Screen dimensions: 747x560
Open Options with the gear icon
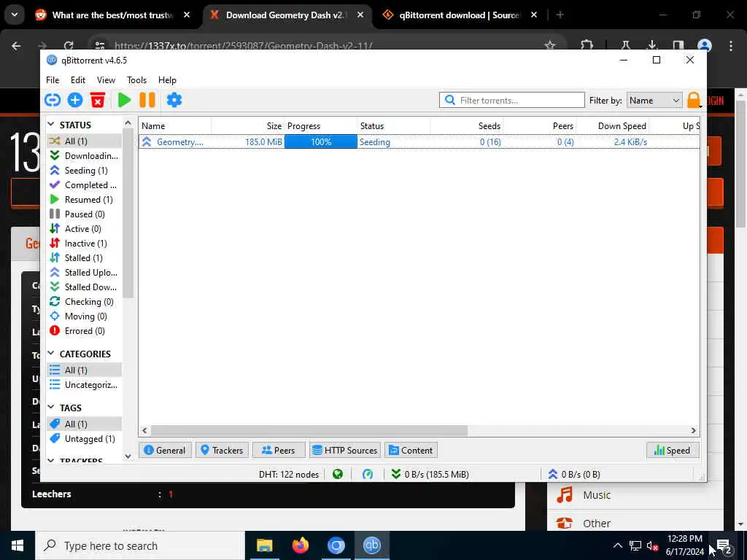[174, 100]
